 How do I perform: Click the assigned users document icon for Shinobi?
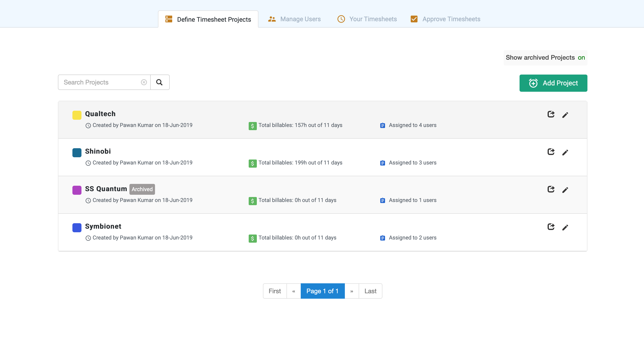pos(383,163)
